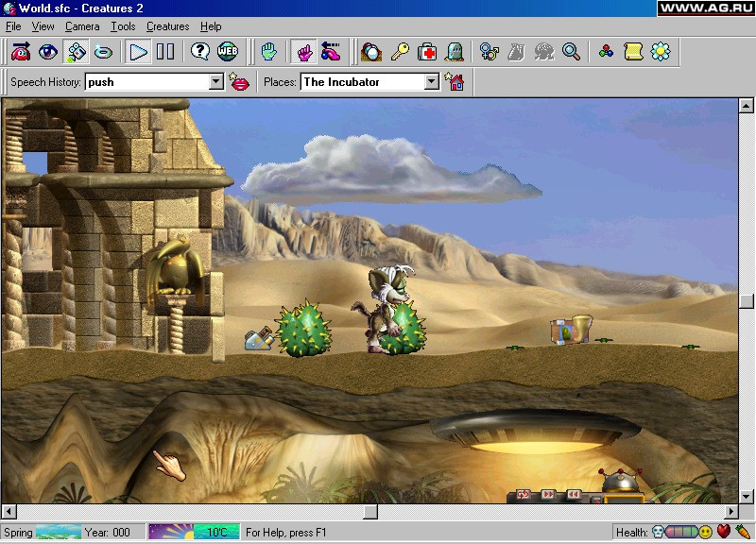Click the red creature with arrow icon
The width and height of the screenshot is (756, 544).
point(21,52)
